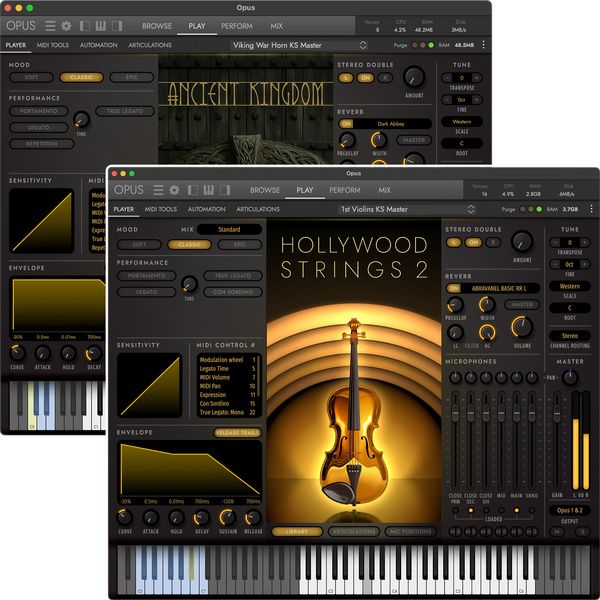Open the hamburger menu in Hollywood Strings window
600x600 pixels.
[158, 190]
